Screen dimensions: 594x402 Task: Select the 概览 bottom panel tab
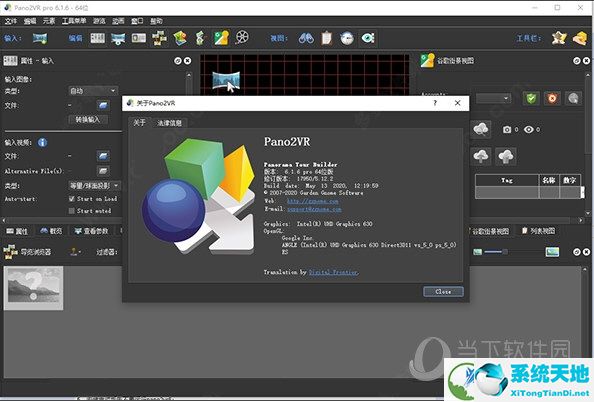click(52, 231)
